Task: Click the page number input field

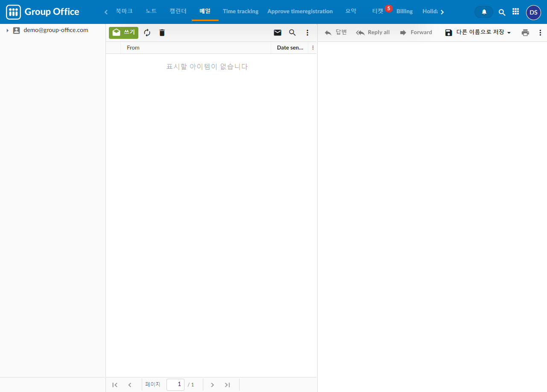Action: click(x=176, y=384)
